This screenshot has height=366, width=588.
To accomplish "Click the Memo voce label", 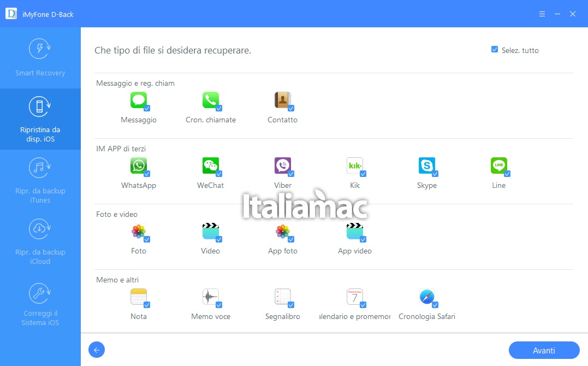I will coord(211,316).
